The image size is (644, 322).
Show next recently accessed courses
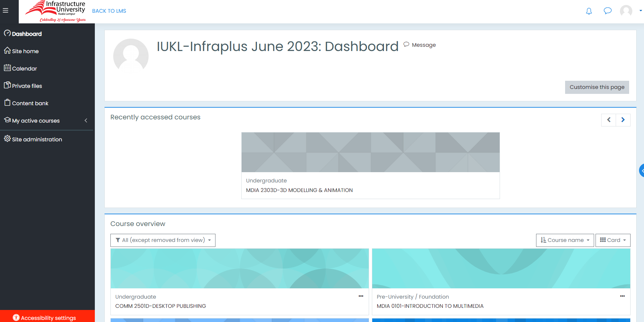(623, 120)
